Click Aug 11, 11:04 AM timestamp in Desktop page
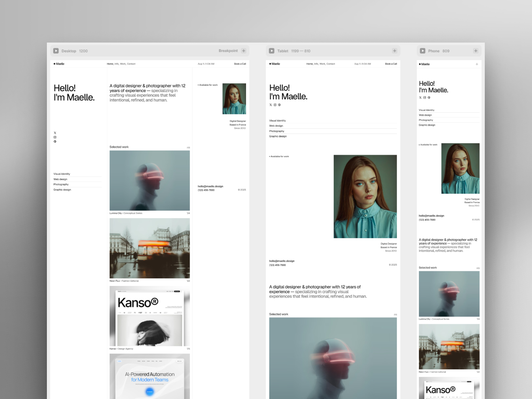Viewport: 532px width, 399px height. [206, 64]
